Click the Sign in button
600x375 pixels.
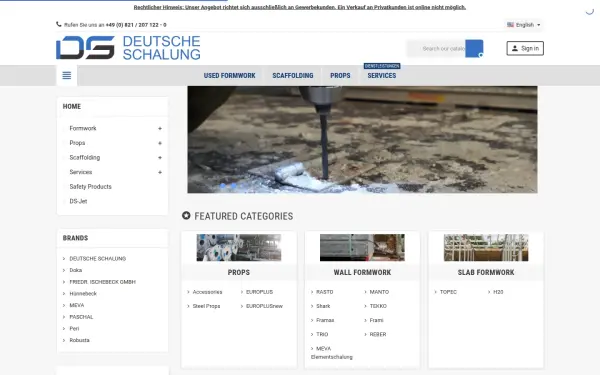click(525, 48)
